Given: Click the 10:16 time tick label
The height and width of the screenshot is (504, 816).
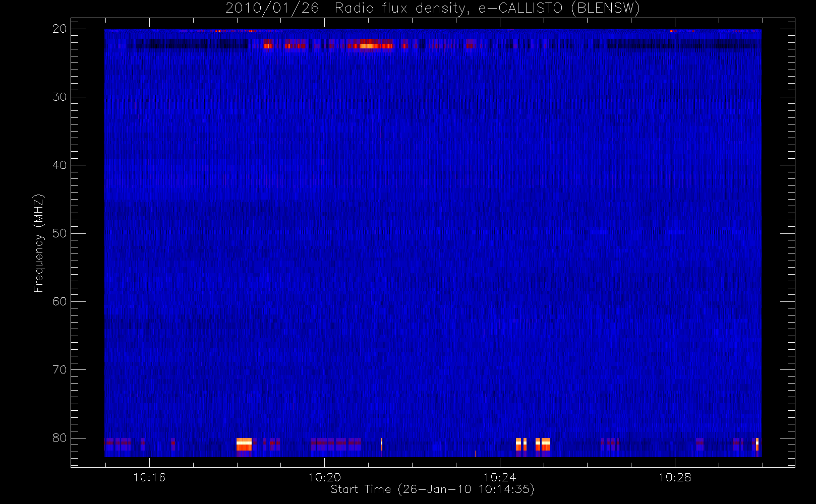Looking at the screenshot, I should [x=149, y=477].
